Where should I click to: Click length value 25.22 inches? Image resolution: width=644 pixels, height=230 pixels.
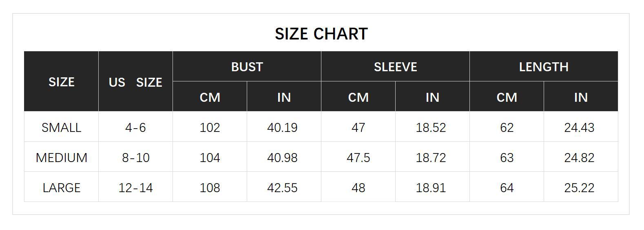point(579,187)
